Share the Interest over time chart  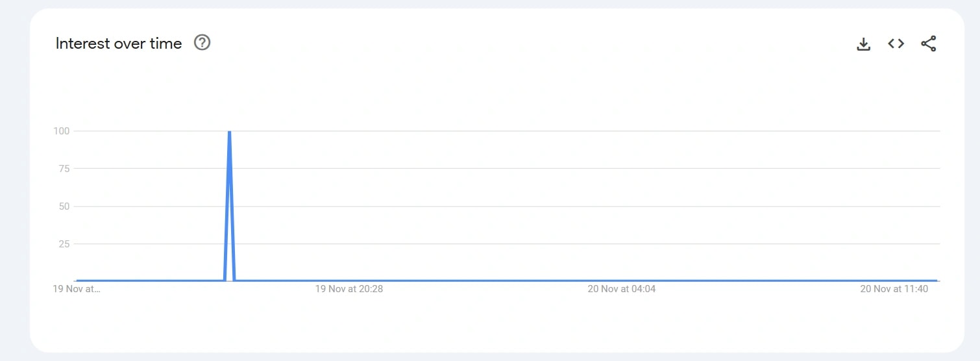(x=928, y=44)
